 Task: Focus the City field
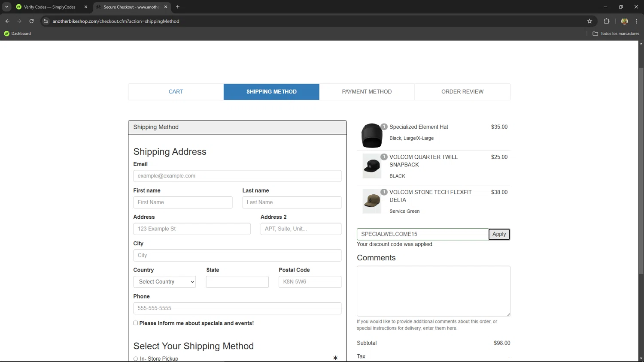[x=237, y=255]
